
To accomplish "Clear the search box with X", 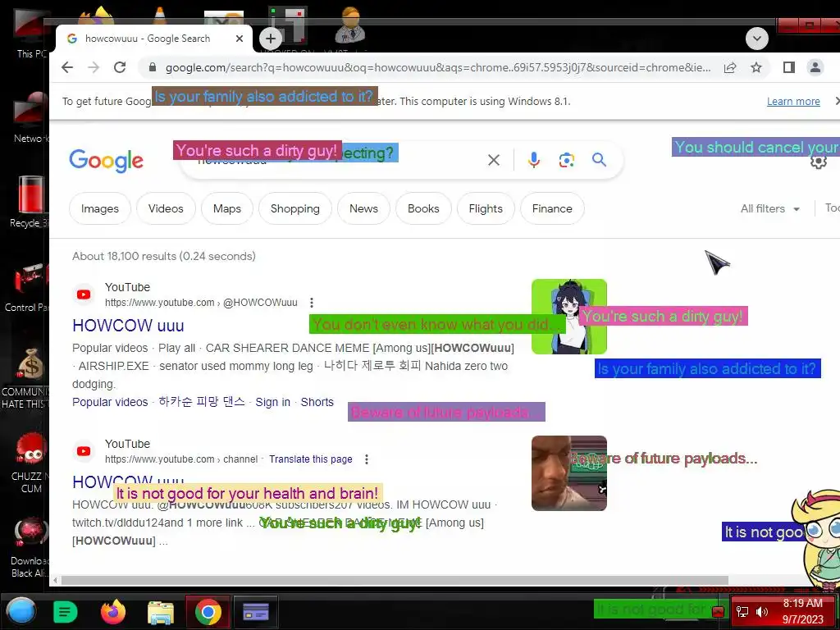I will click(x=493, y=160).
